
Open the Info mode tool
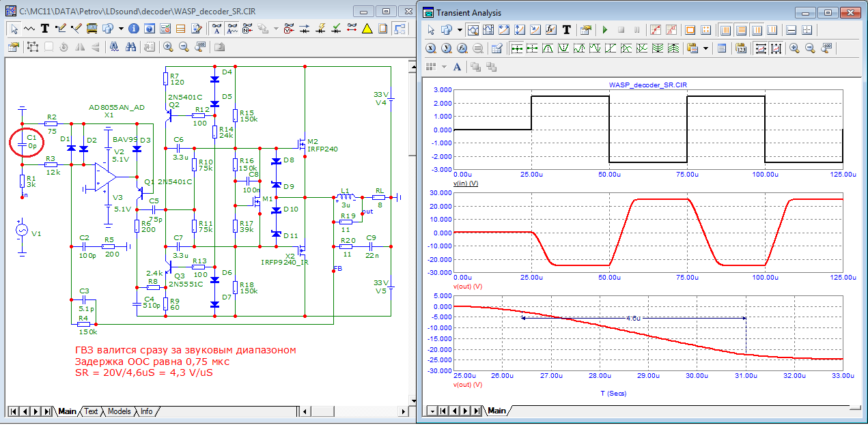click(x=133, y=29)
